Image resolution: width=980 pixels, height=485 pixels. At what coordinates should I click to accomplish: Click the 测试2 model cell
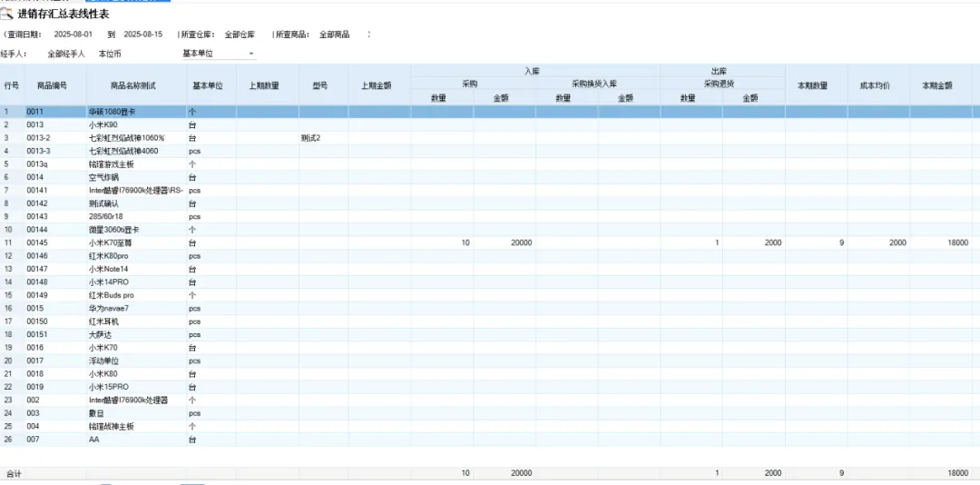tap(310, 138)
